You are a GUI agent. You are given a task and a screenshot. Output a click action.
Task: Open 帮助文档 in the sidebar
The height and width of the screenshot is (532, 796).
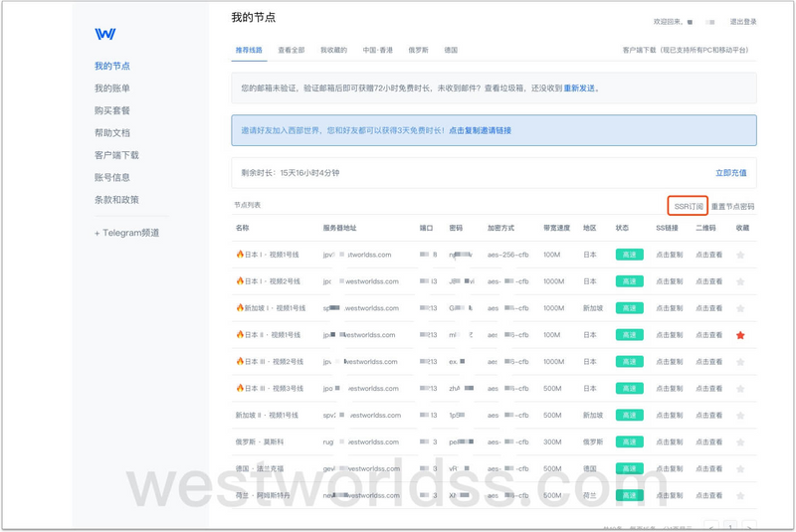[x=112, y=133]
